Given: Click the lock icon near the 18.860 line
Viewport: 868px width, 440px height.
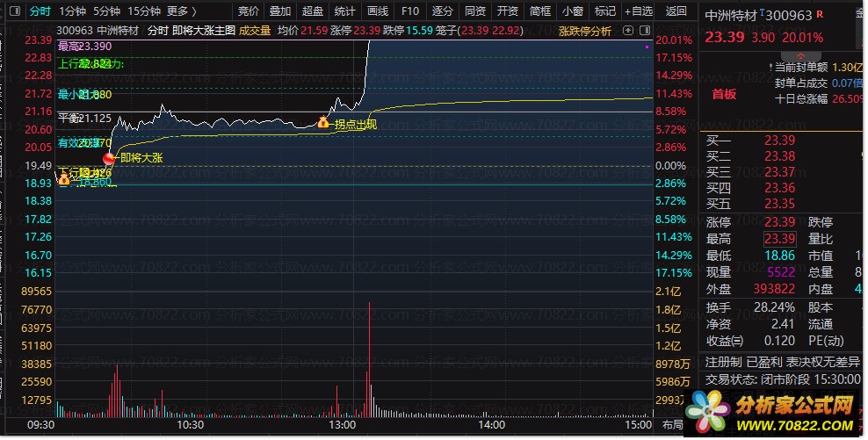Looking at the screenshot, I should click(64, 179).
